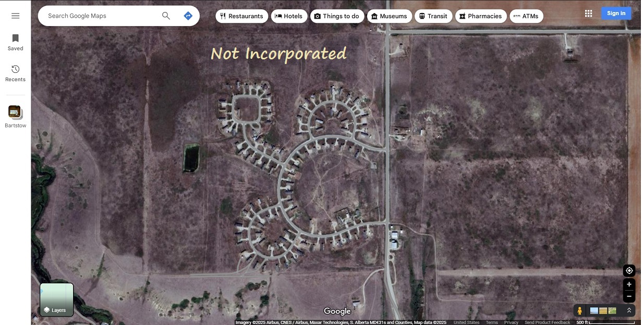Toggle the Layers map type thumbnail
644x325 pixels.
57,299
